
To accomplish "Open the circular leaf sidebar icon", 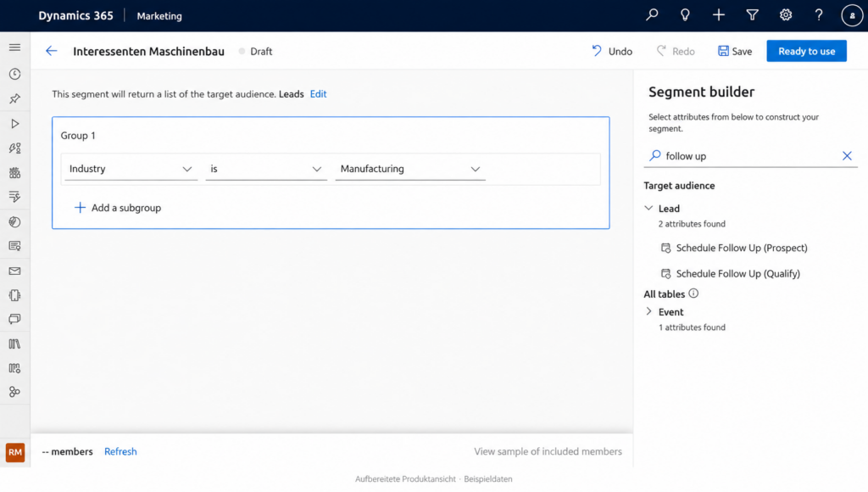I will coord(15,221).
